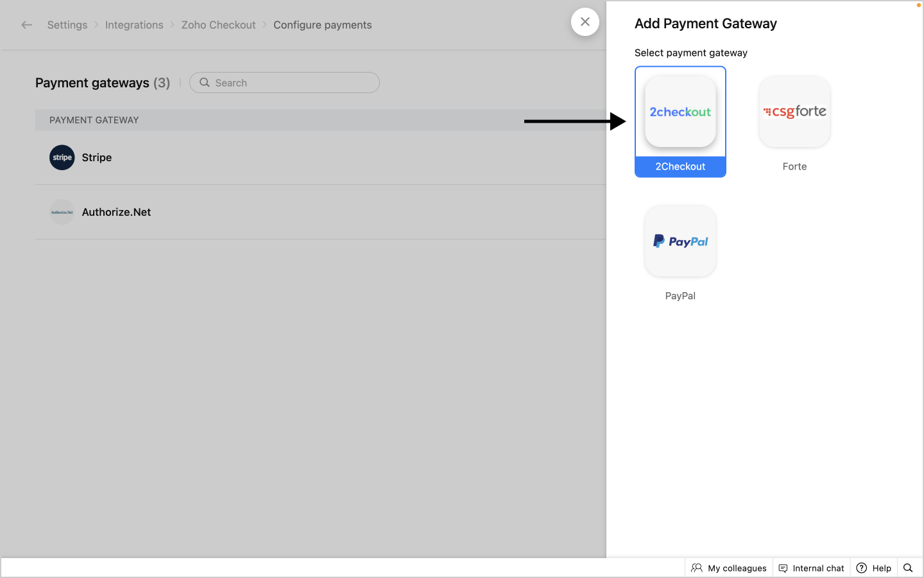Click the bottom bar search magnifier icon

pyautogui.click(x=908, y=568)
